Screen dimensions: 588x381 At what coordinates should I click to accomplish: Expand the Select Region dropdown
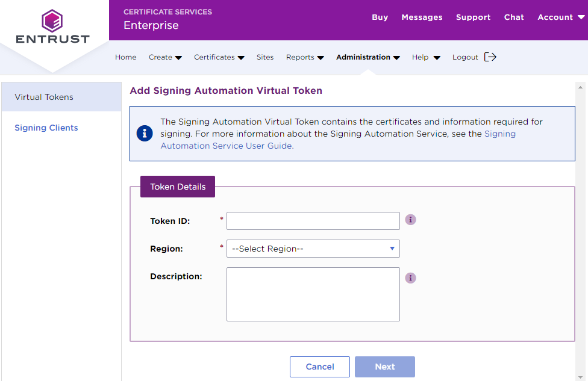point(313,249)
